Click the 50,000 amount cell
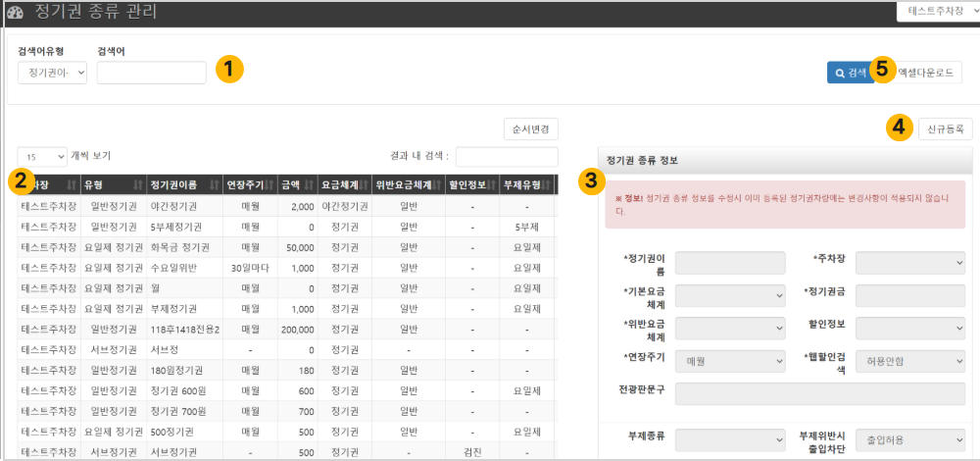 pyautogui.click(x=298, y=247)
